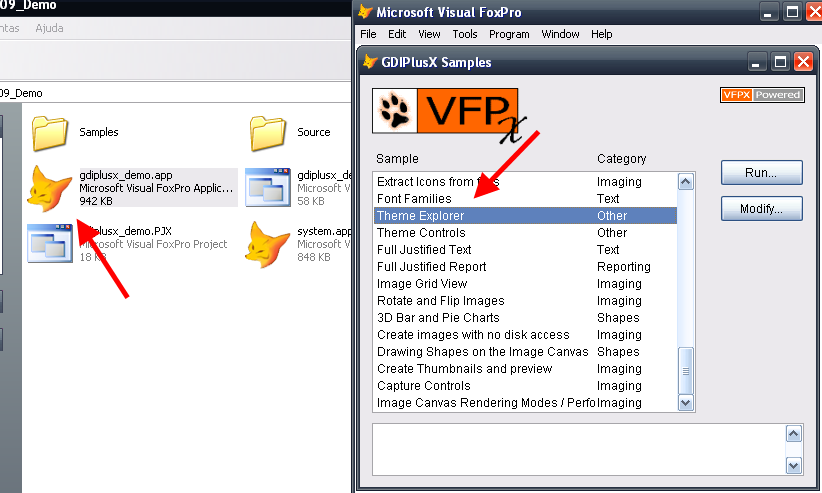Screen dimensions: 822x493
Task: Open the Program menu
Action: pos(509,34)
